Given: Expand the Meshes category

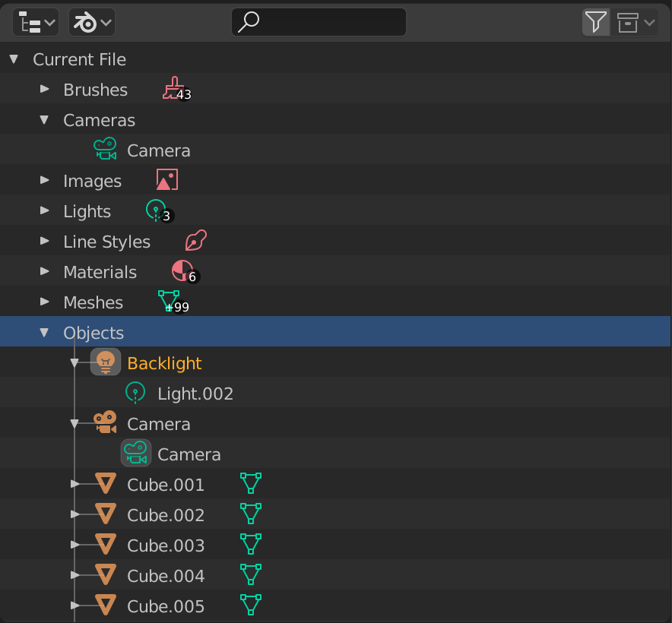Looking at the screenshot, I should click(x=45, y=302).
